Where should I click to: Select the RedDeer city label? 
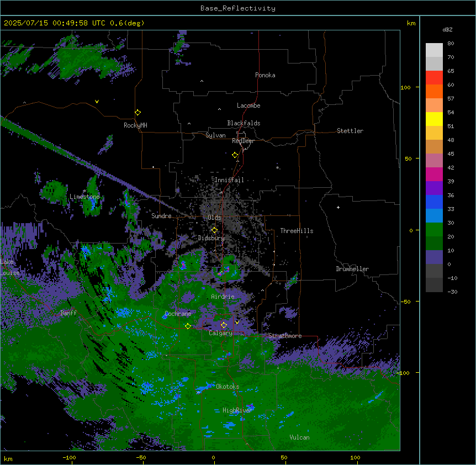pyautogui.click(x=243, y=141)
